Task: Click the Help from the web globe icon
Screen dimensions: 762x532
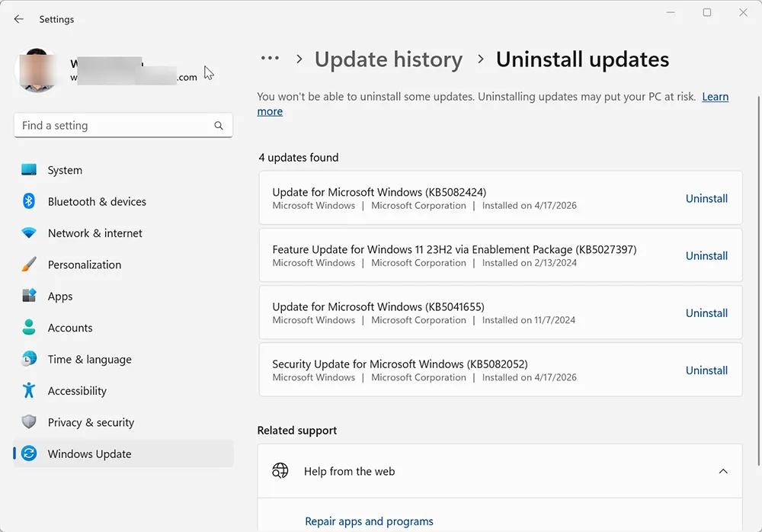Action: (280, 471)
